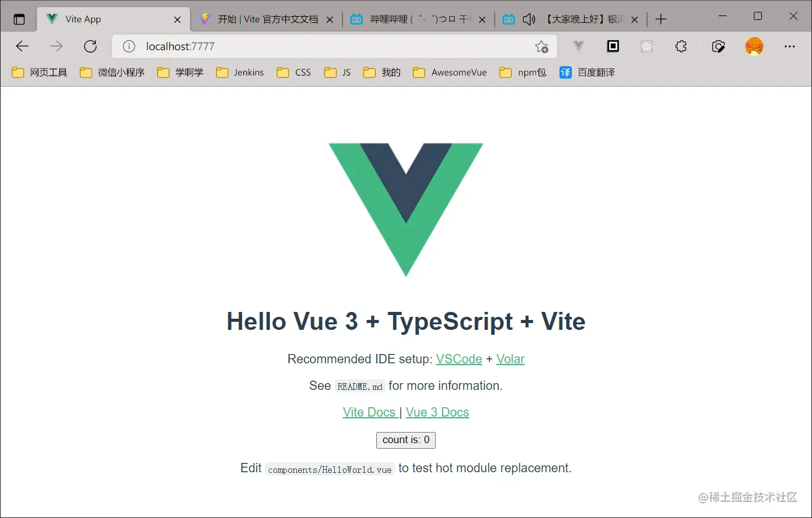Screen dimensions: 812x518
Task: Click the Vue logo image
Action: [406, 210]
